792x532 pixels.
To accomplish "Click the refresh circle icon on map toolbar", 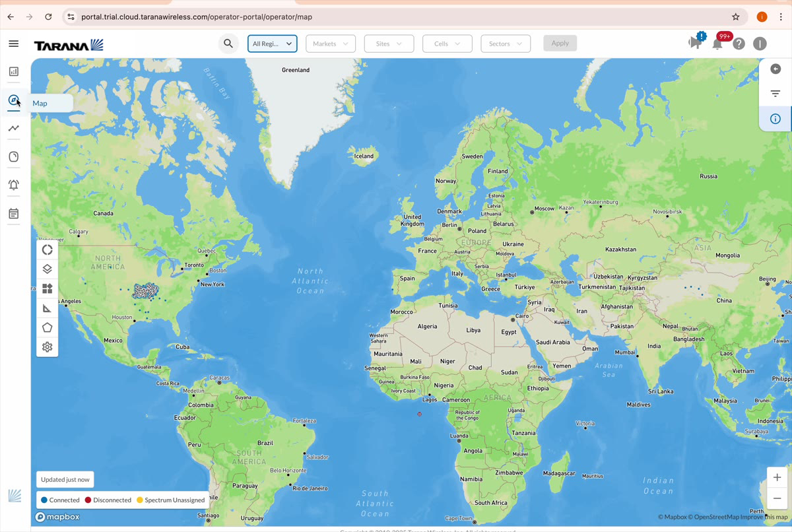I will [x=47, y=249].
